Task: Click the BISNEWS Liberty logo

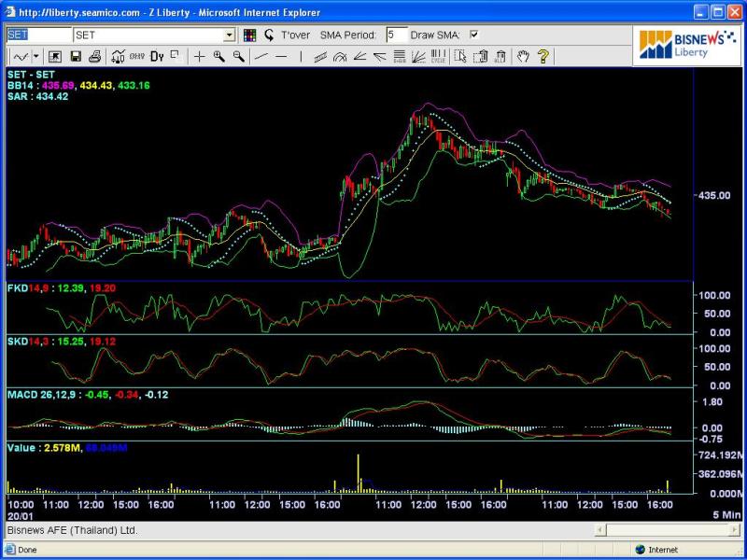Action: tap(687, 44)
